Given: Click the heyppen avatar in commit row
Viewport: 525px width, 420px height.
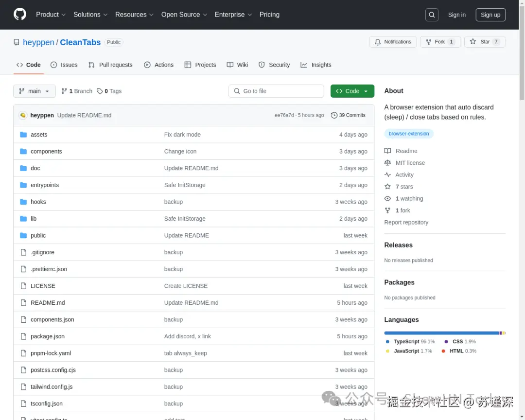Looking at the screenshot, I should click(23, 115).
